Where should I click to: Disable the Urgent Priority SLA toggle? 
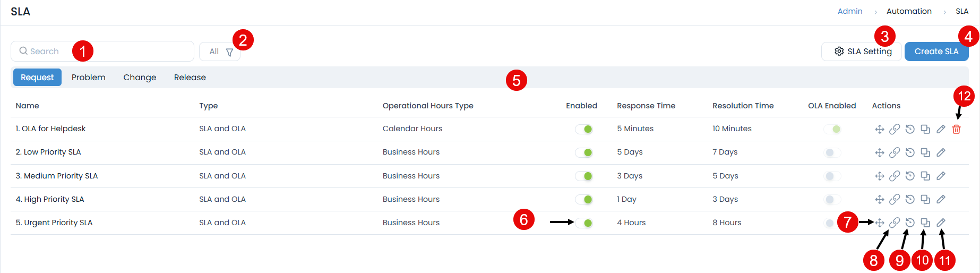click(x=584, y=223)
